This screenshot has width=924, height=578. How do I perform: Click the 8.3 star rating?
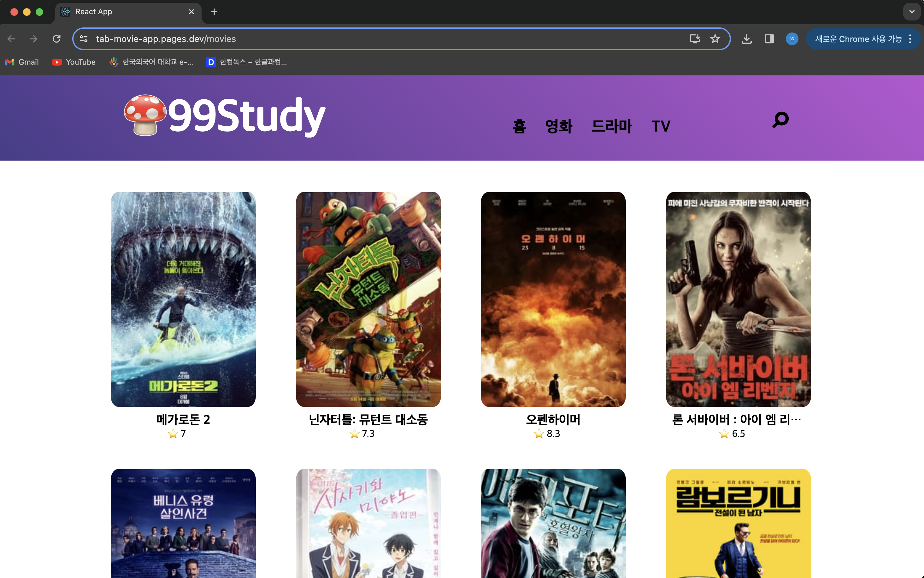pos(547,433)
